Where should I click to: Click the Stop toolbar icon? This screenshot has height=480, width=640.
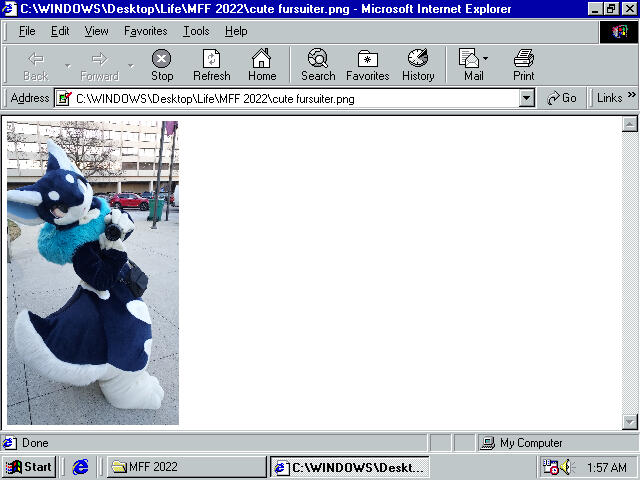pos(161,65)
